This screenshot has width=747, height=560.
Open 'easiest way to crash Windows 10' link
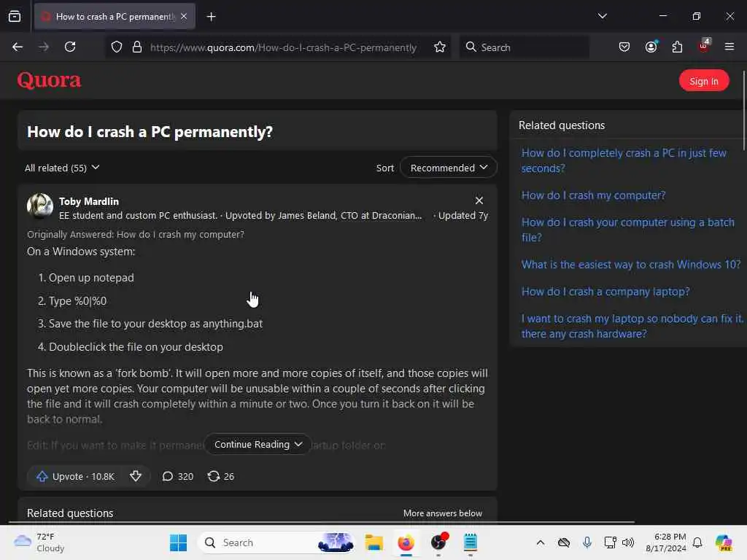tap(631, 265)
